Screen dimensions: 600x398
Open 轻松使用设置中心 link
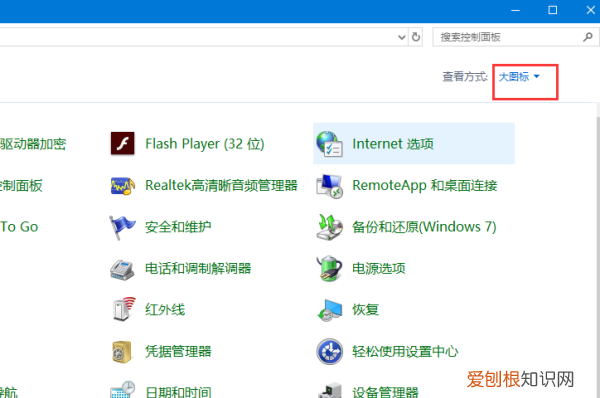pos(405,351)
